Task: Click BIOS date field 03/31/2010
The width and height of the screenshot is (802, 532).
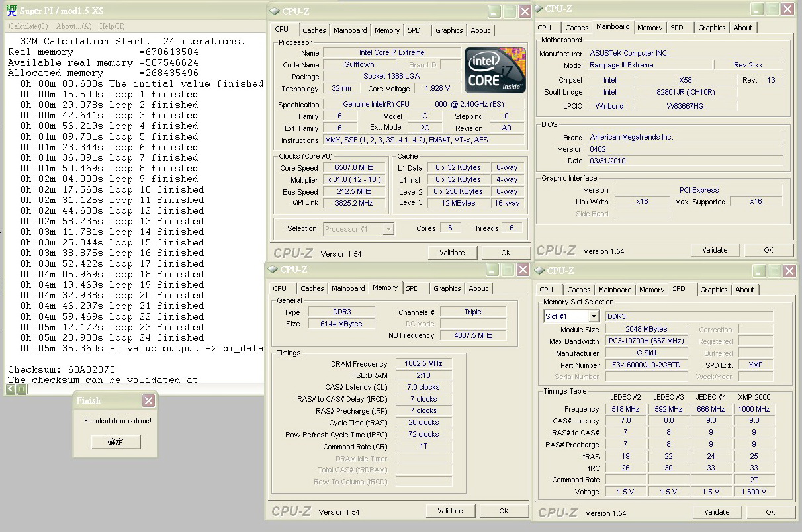Action: point(685,161)
